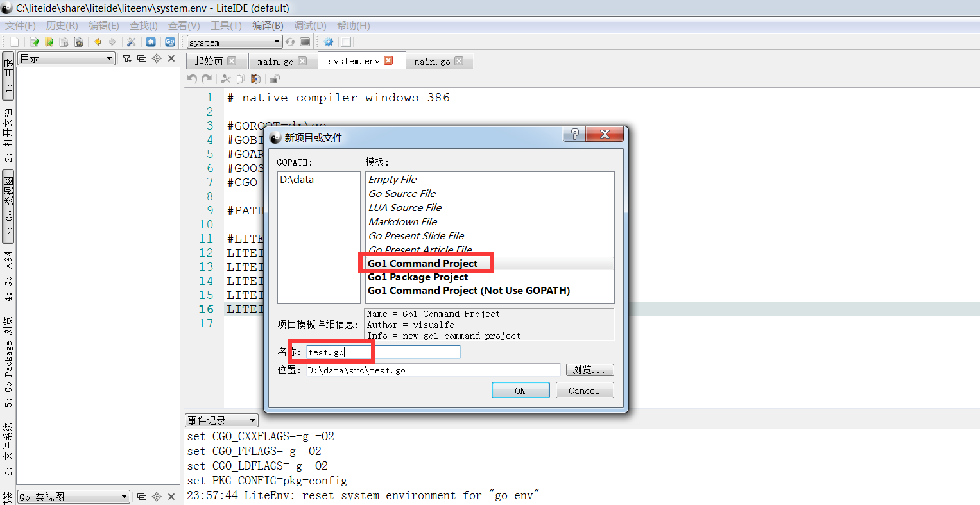Open the 目录 panel selector dropdown
The width and height of the screenshot is (980, 505).
click(x=66, y=58)
